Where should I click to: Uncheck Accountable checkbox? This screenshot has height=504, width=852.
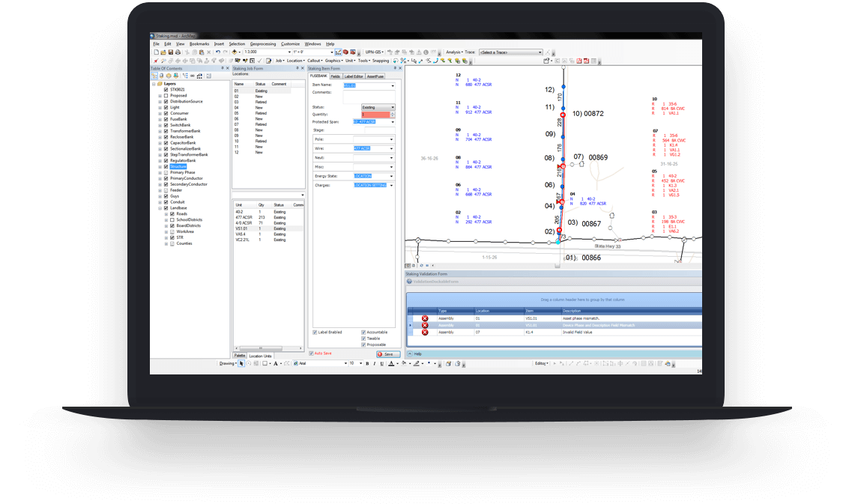363,332
